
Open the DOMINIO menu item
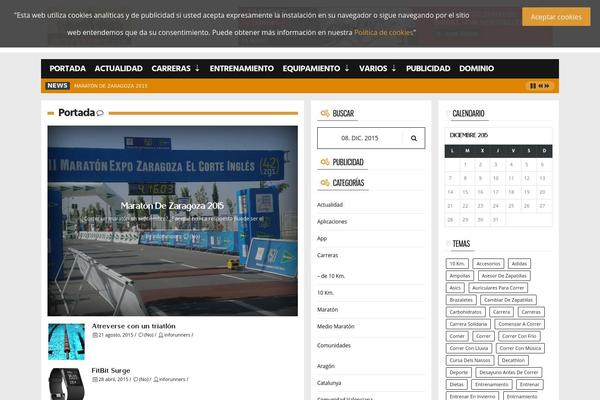pos(476,69)
